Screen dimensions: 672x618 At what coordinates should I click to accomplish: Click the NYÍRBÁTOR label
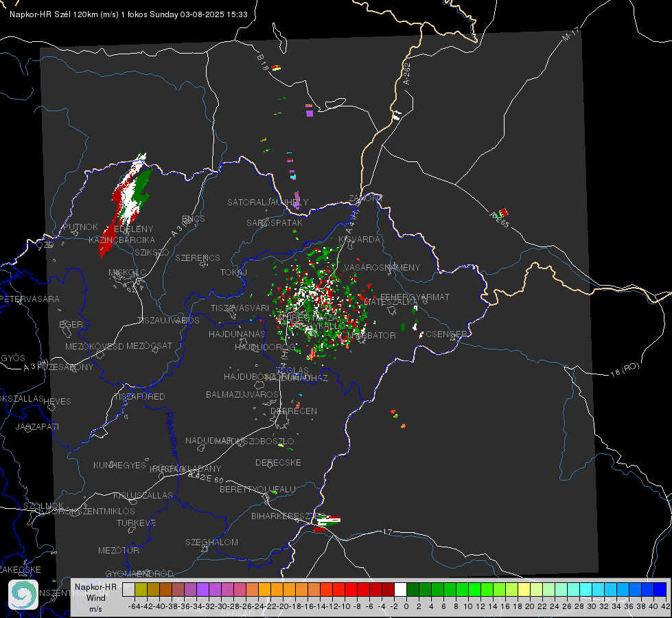[371, 335]
